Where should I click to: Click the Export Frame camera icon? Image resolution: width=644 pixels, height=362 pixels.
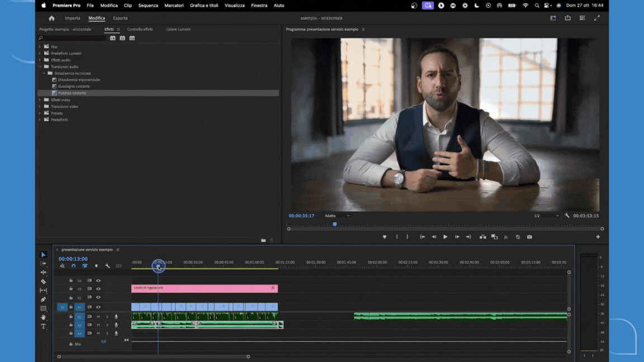pyautogui.click(x=529, y=237)
